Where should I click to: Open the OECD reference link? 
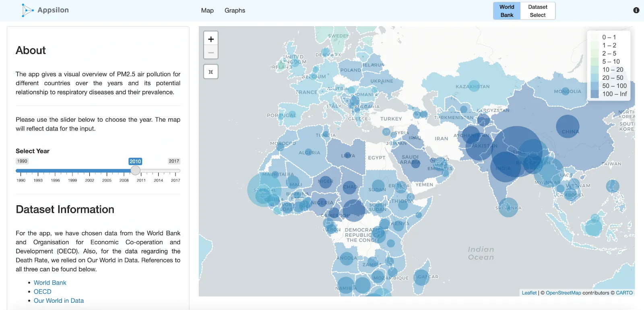tap(42, 291)
